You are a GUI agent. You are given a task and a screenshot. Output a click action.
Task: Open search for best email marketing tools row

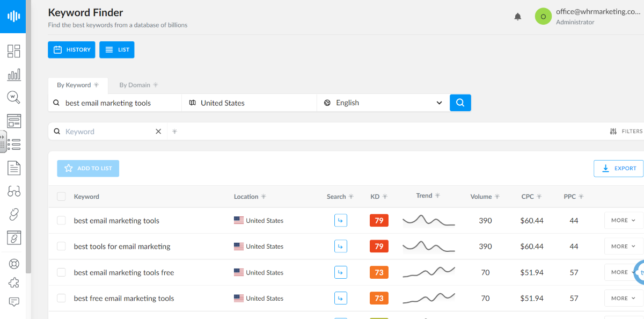341,220
